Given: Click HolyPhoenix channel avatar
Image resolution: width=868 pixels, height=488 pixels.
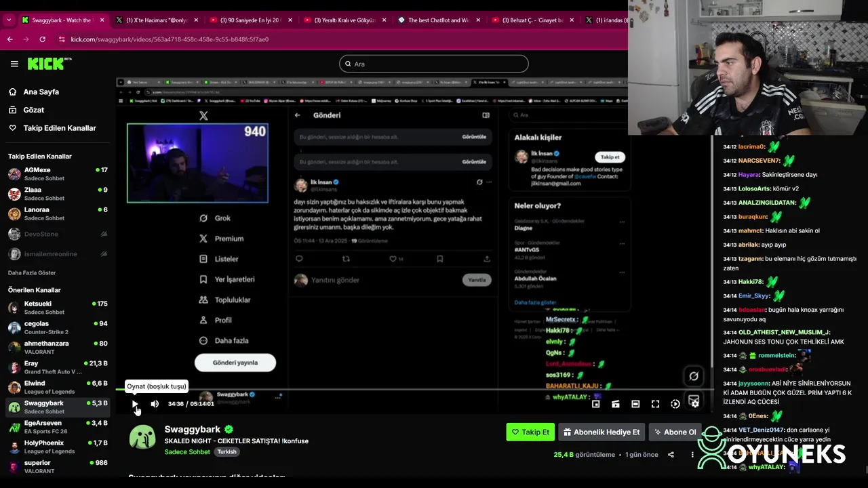Looking at the screenshot, I should (14, 447).
